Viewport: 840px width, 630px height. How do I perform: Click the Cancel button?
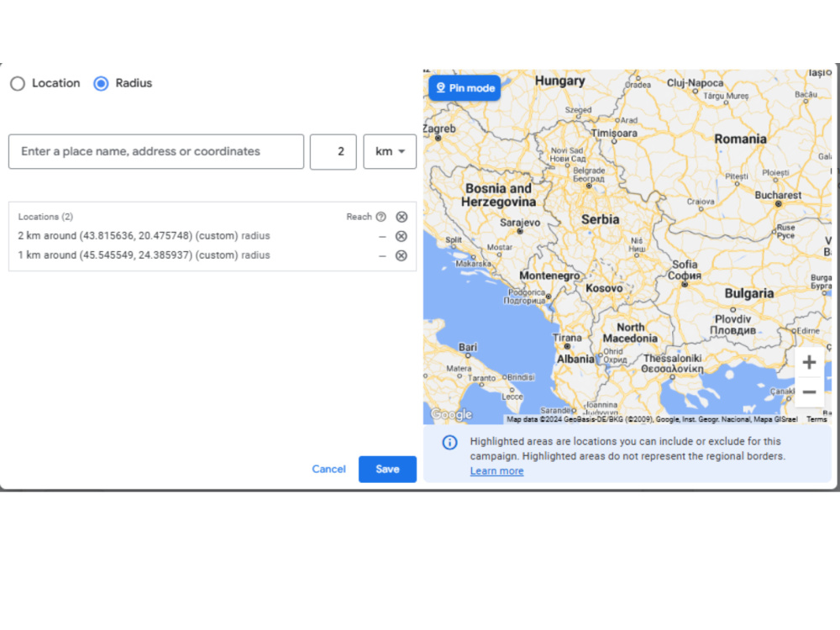tap(329, 470)
